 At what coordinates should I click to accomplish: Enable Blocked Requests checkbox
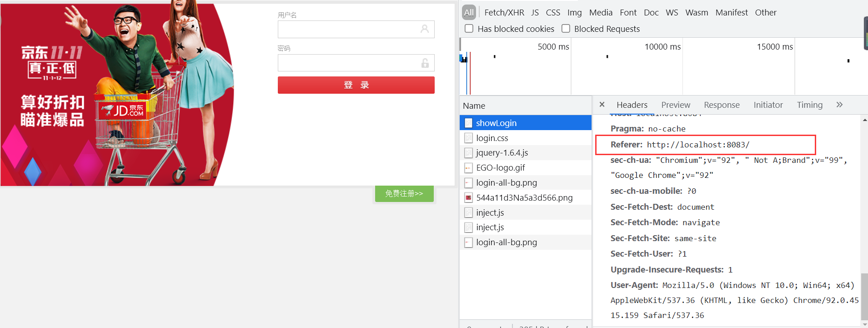coord(566,29)
